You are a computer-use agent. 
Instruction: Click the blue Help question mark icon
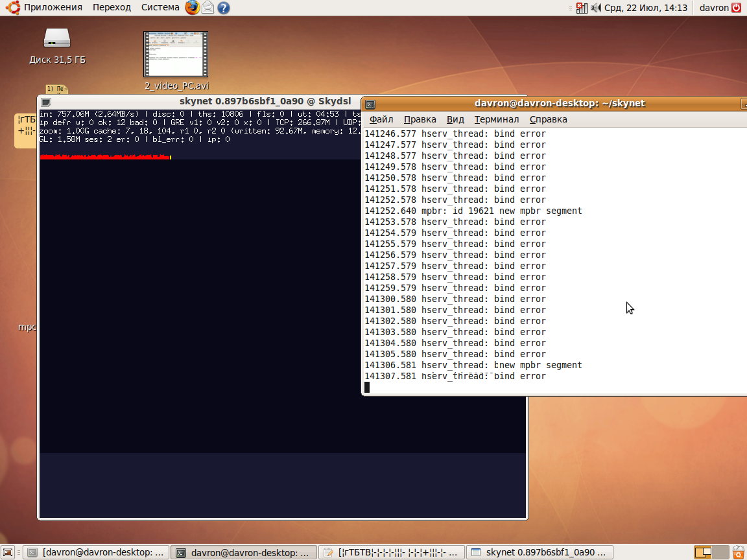[x=223, y=8]
